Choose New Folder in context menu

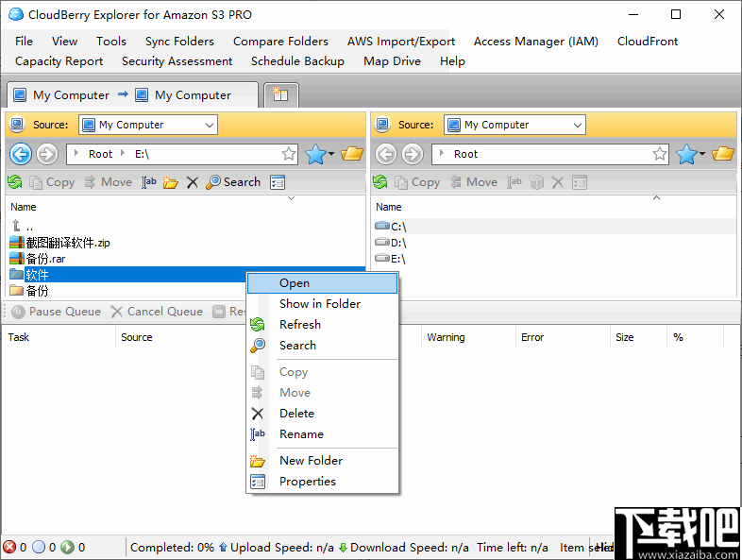point(322,461)
